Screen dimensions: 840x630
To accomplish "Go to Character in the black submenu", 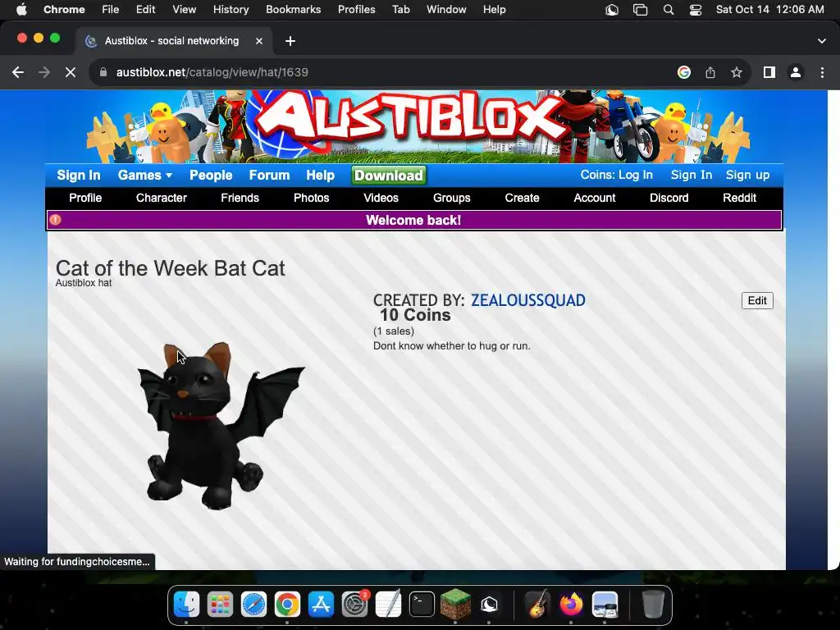I will pyautogui.click(x=162, y=198).
